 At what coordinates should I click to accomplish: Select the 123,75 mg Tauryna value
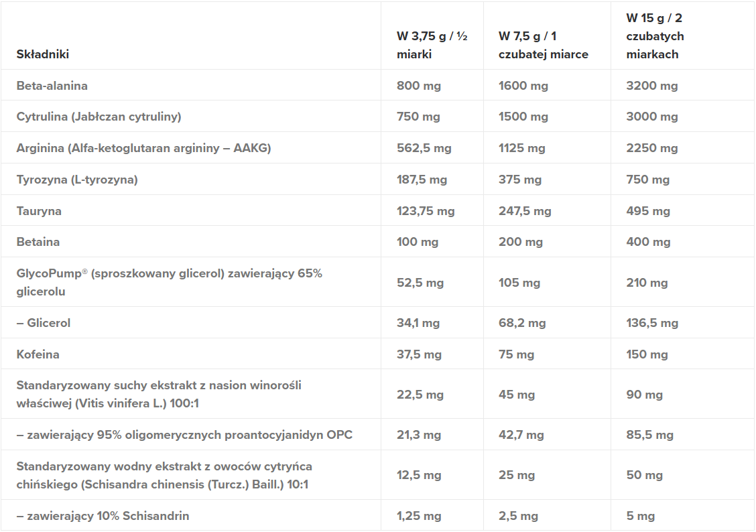pyautogui.click(x=426, y=211)
